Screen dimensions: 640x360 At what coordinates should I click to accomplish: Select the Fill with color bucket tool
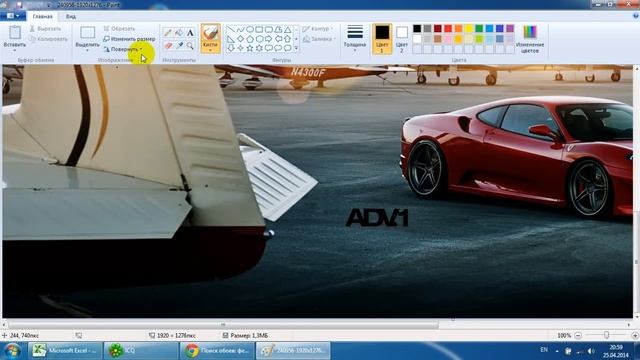179,33
